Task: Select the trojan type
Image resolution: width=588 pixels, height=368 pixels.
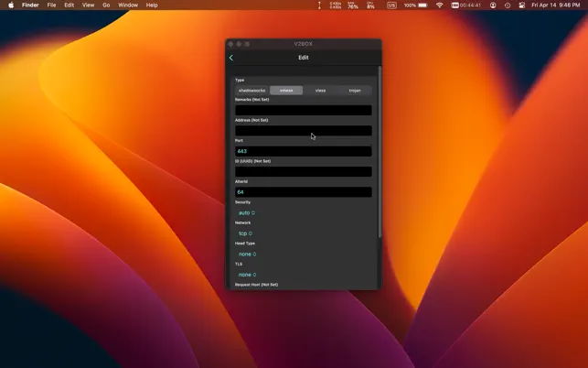Action: [x=355, y=91]
